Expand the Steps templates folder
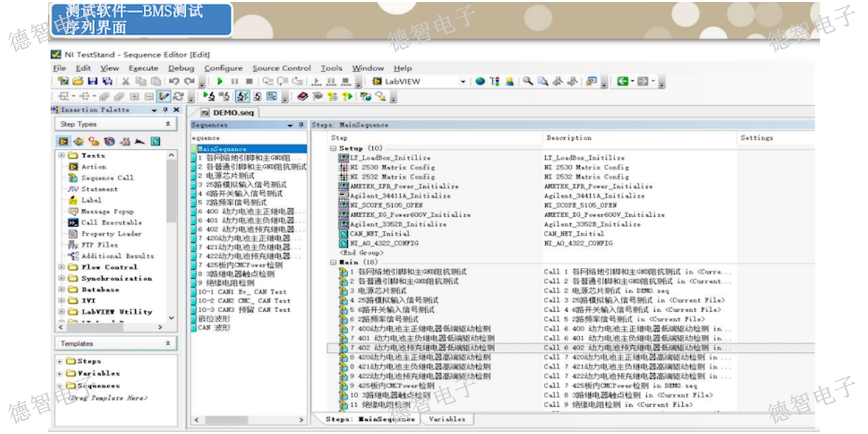Screen dimensions: 868x434 click(61, 361)
